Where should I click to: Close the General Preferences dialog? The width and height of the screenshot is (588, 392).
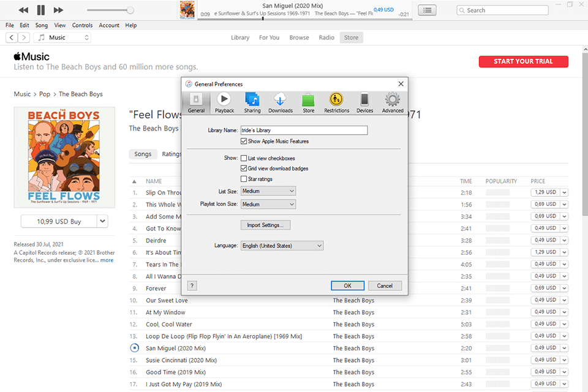[x=401, y=84]
